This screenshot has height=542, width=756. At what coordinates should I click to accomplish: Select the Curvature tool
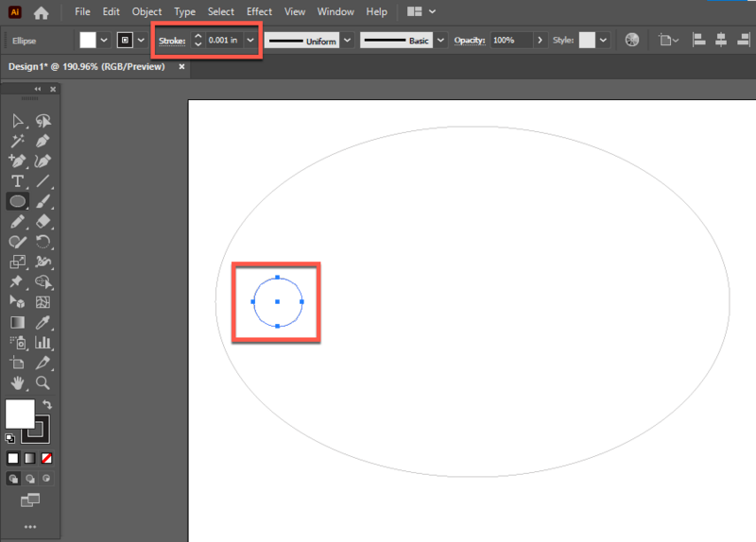pyautogui.click(x=43, y=161)
